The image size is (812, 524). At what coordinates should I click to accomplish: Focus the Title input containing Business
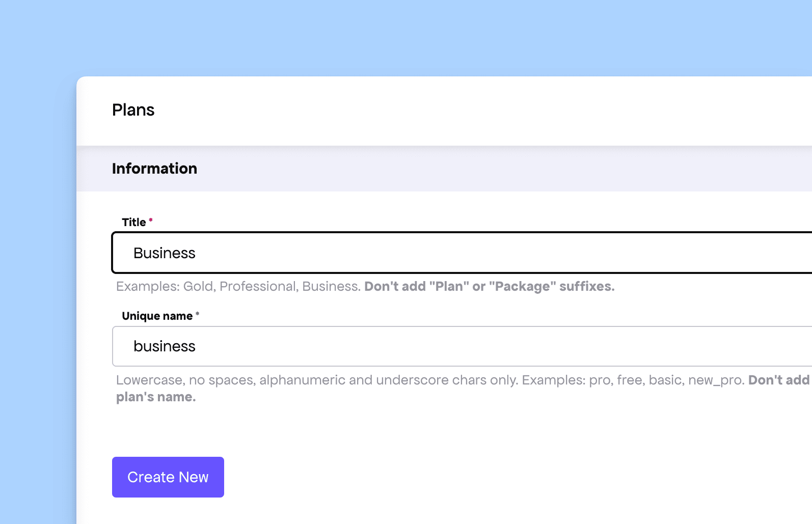point(462,253)
